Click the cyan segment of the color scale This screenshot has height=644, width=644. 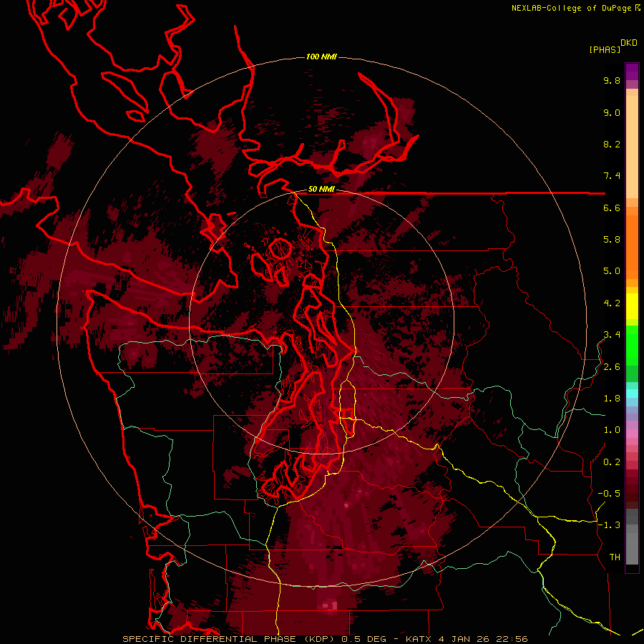pos(632,393)
